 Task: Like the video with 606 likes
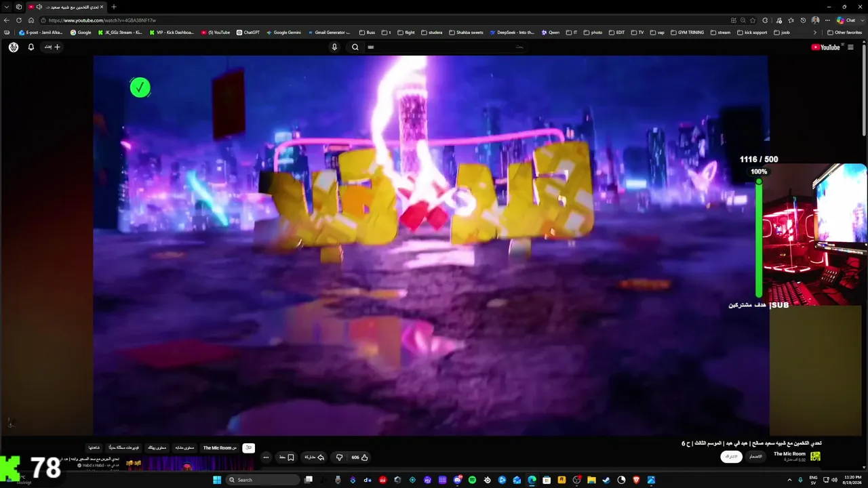click(x=359, y=457)
